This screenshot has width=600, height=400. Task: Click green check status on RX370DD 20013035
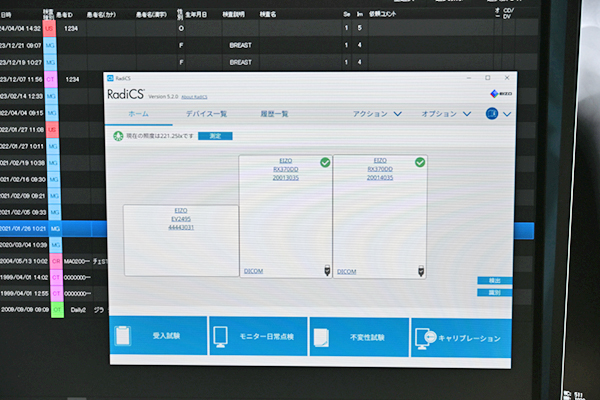[x=325, y=162]
